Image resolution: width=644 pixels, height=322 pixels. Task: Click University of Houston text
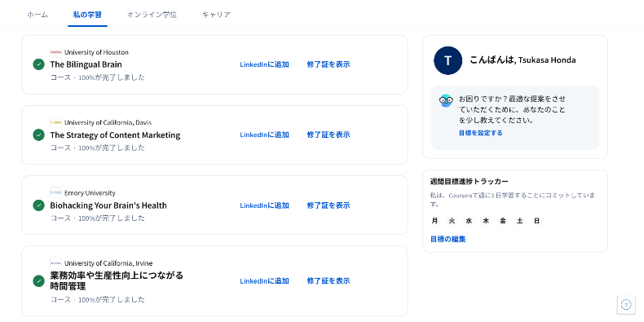pyautogui.click(x=96, y=52)
